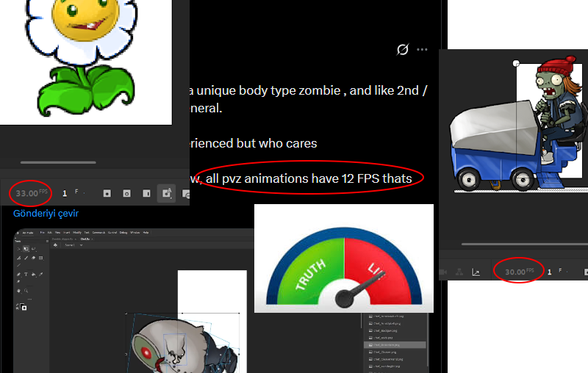Click the Insert Frame icon
The height and width of the screenshot is (373, 588).
(146, 193)
